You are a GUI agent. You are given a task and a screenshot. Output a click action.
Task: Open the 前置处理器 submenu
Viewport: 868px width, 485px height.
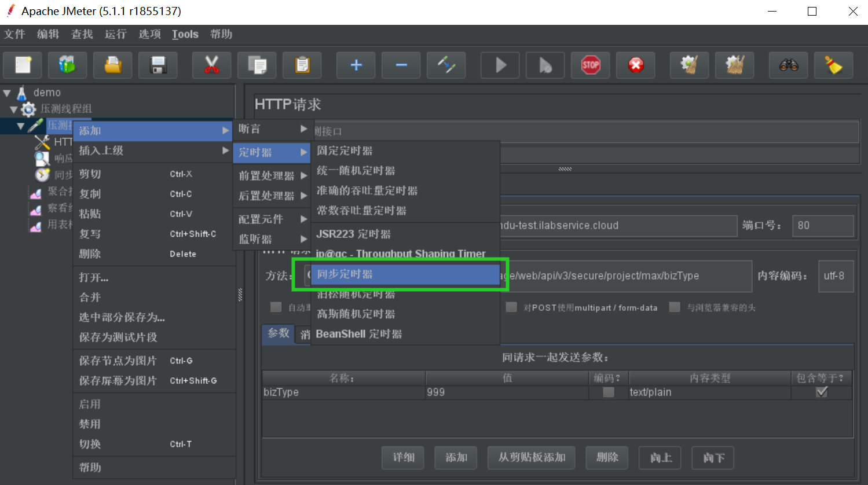pyautogui.click(x=272, y=175)
